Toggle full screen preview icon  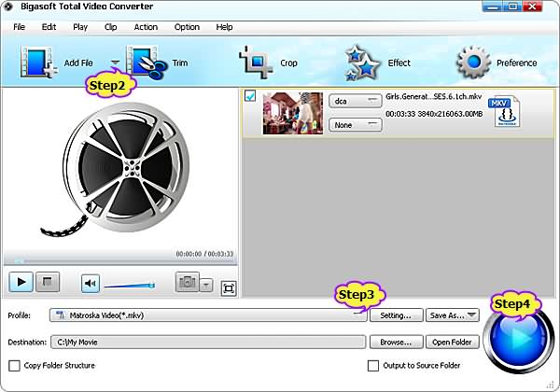pyautogui.click(x=229, y=288)
